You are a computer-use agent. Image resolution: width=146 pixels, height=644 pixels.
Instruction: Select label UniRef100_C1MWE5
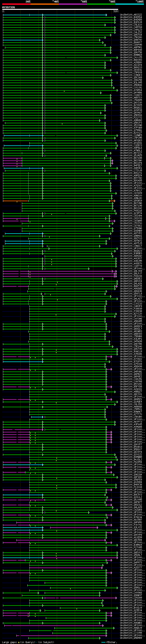point(131,135)
